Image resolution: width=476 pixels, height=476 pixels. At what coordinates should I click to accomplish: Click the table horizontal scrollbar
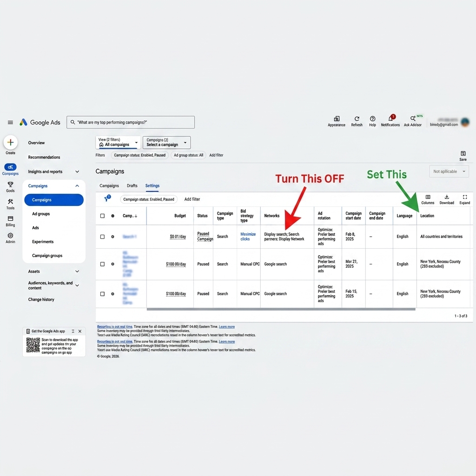point(281,309)
